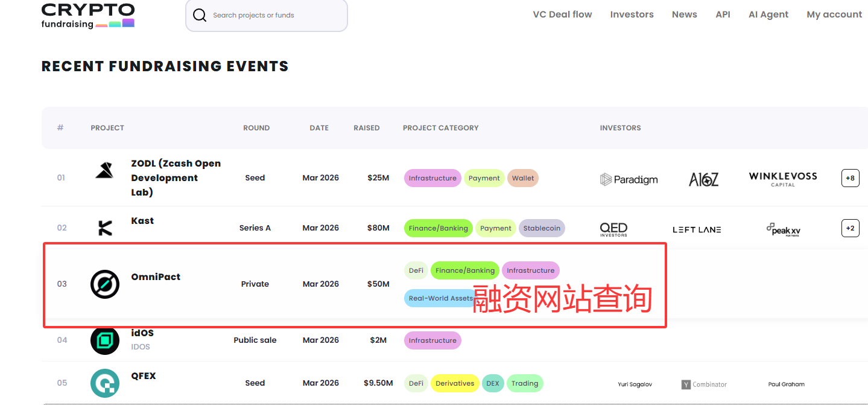Filter by the yellow Derivatives tag

(455, 383)
